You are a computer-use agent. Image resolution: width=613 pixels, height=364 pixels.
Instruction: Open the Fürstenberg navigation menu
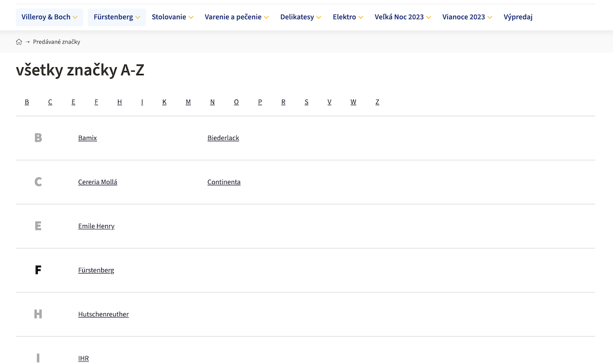pyautogui.click(x=117, y=17)
